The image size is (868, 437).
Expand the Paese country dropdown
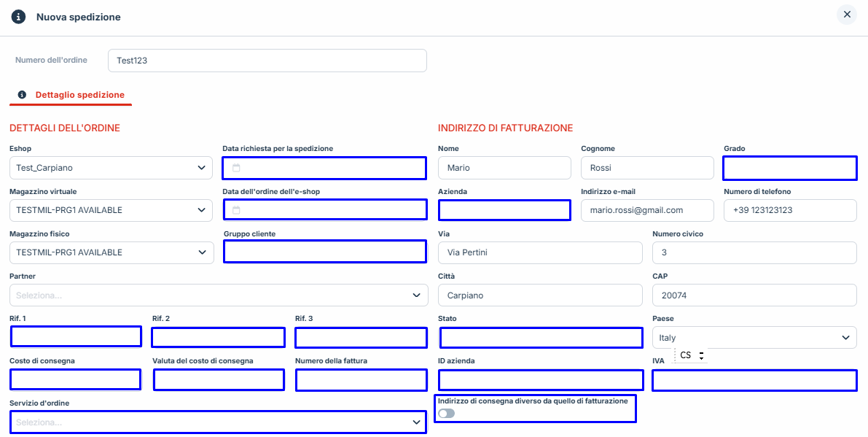(754, 338)
